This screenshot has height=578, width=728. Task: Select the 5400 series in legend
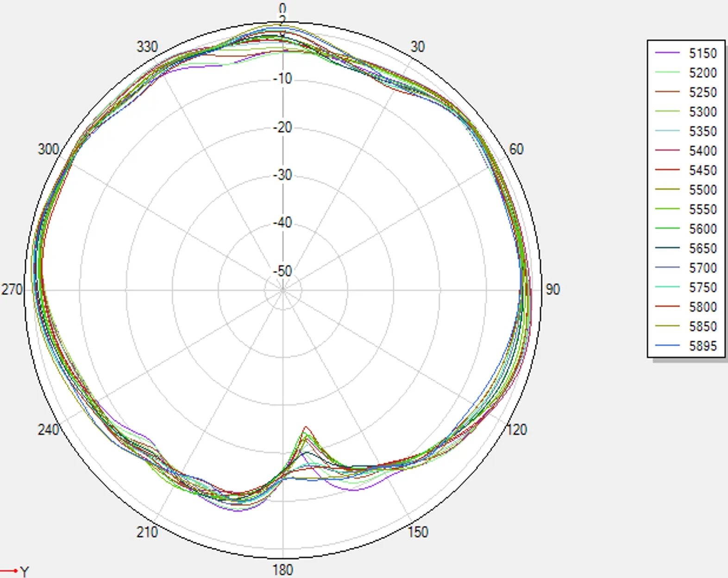tap(686, 150)
